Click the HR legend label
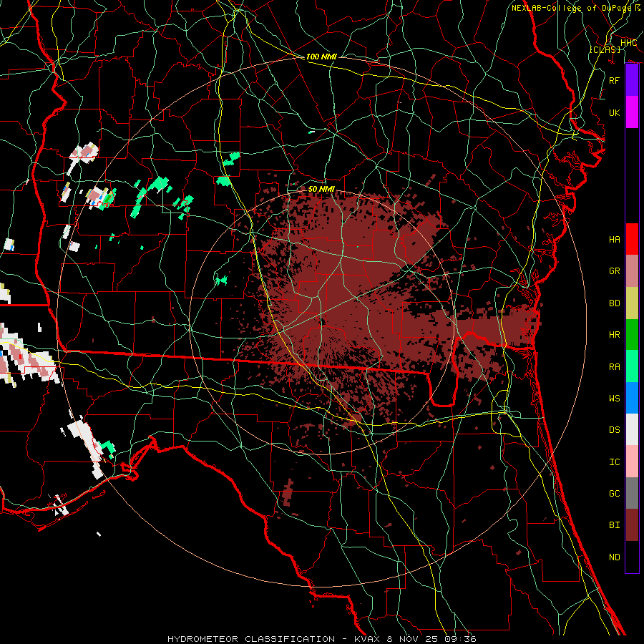 click(x=615, y=335)
